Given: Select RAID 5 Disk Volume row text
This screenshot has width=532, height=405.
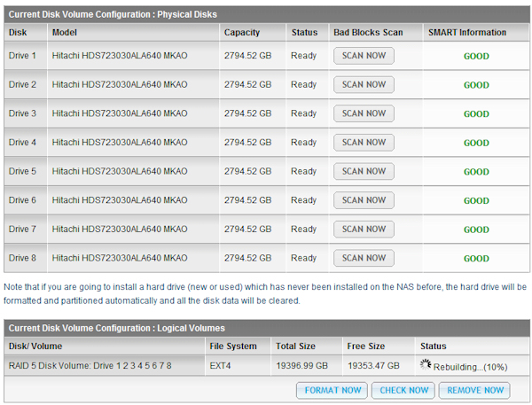Looking at the screenshot, I should pyautogui.click(x=90, y=366).
